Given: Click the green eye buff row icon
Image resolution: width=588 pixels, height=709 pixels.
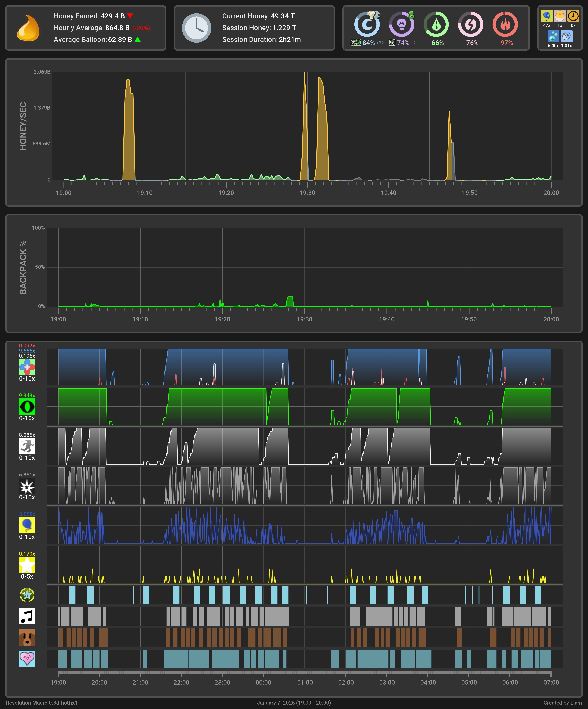Looking at the screenshot, I should coord(27,406).
